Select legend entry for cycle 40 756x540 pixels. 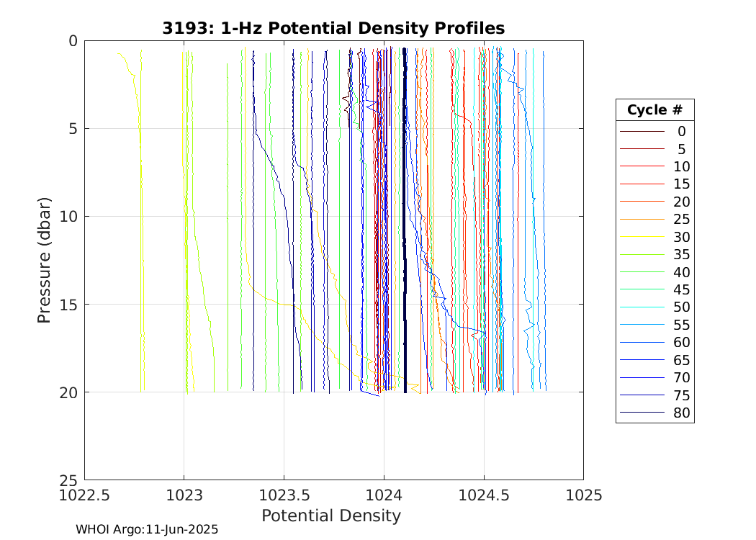click(654, 272)
